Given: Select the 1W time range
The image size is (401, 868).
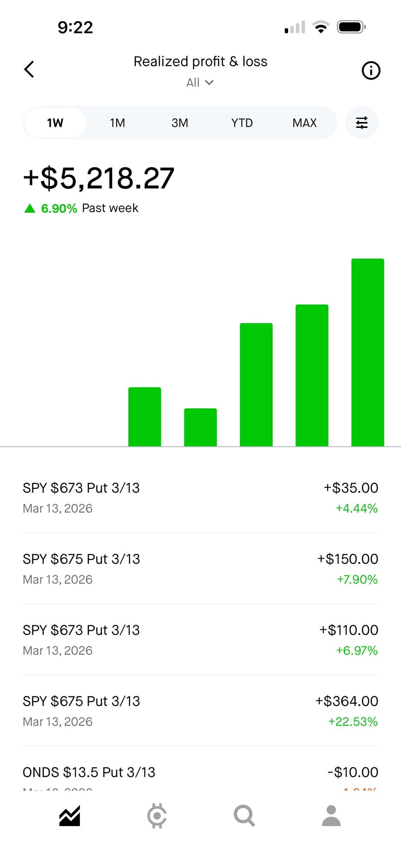Looking at the screenshot, I should [x=55, y=123].
